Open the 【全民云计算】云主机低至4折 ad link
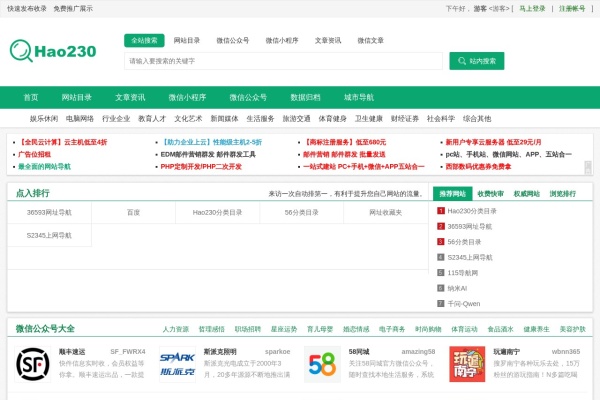600x400 pixels. 63,142
